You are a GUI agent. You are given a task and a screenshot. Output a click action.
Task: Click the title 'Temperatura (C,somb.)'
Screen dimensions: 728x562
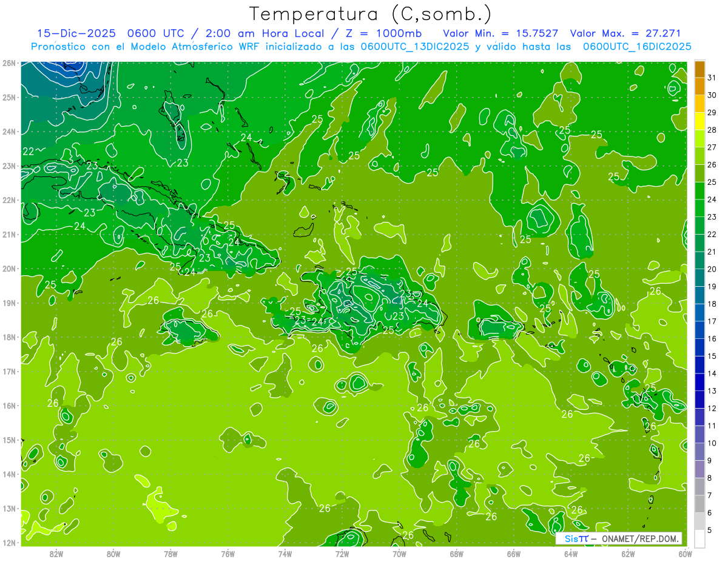(370, 15)
